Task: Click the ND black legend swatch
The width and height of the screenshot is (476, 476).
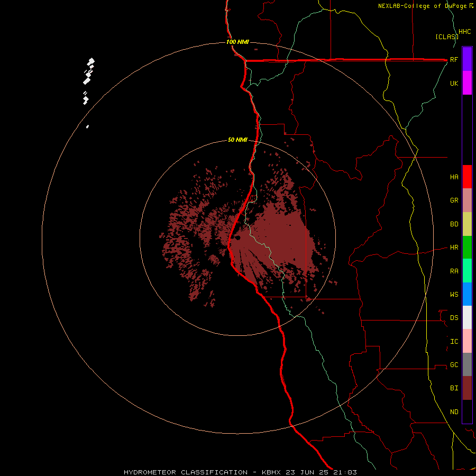Action: point(467,411)
